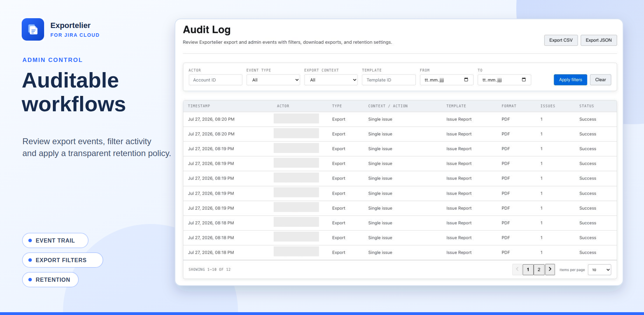
Task: Export the audit log as CSV
Action: click(x=561, y=40)
